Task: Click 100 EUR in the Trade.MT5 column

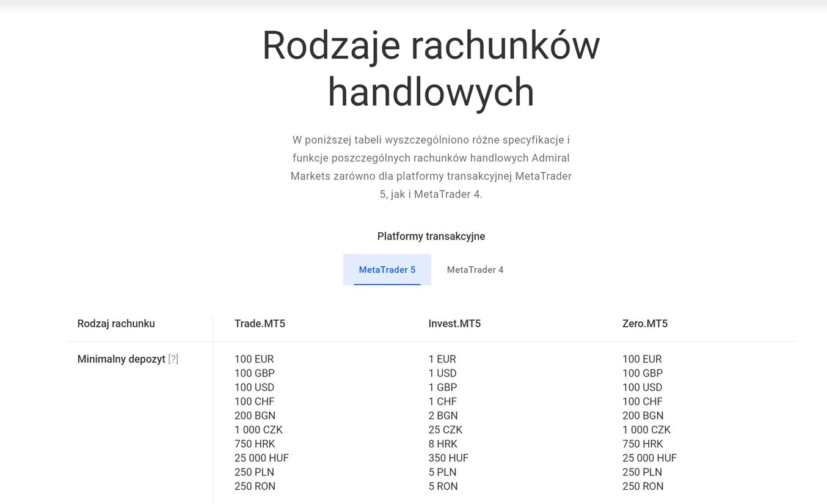Action: point(254,359)
